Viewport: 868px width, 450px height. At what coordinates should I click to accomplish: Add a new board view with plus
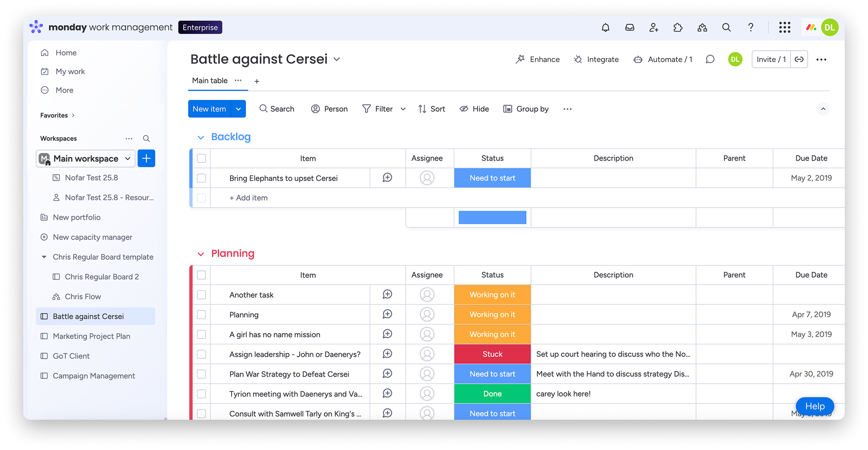[257, 81]
